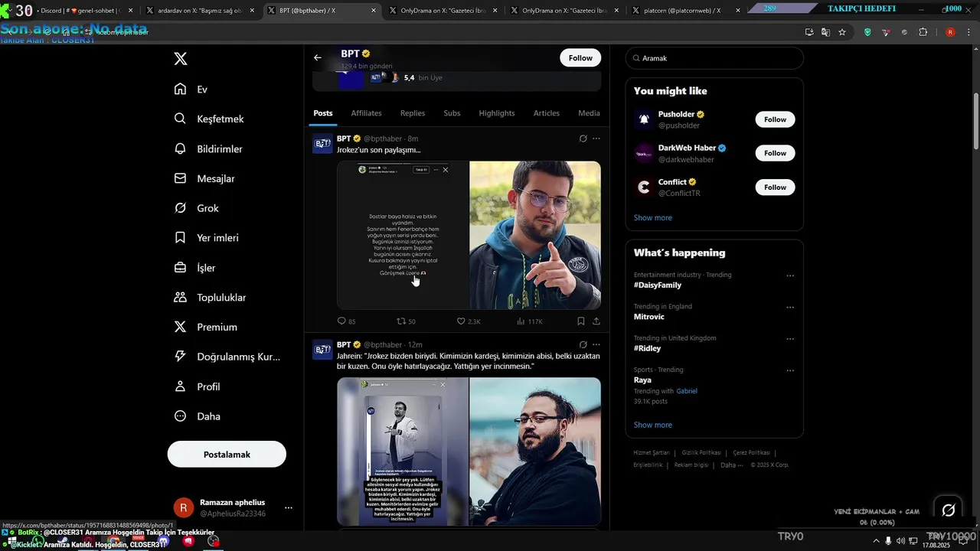Screen dimensions: 980x551
Task: Open browser extensions puzzle icon
Action: click(923, 32)
